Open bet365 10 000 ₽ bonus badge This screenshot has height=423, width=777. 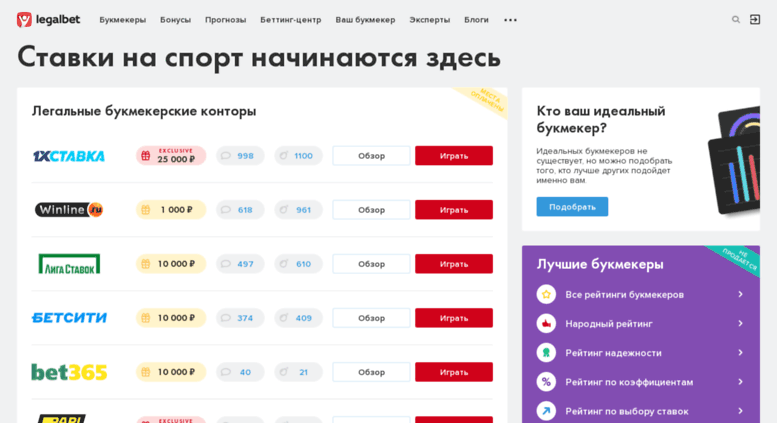click(x=171, y=372)
